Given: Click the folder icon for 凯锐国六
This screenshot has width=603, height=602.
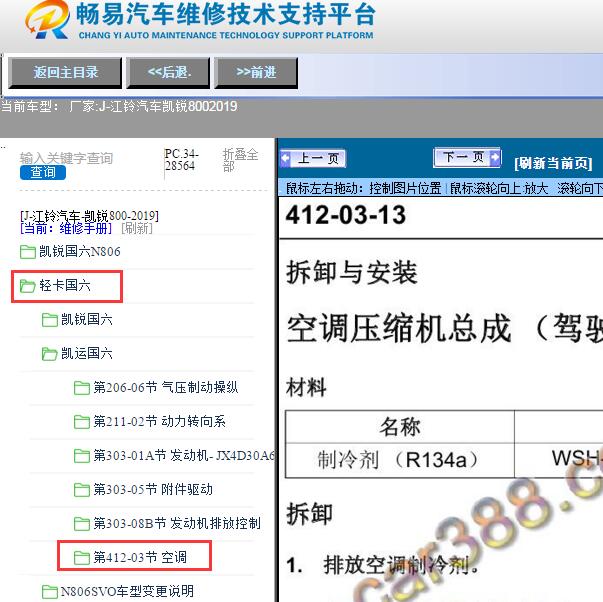Looking at the screenshot, I should 50,320.
